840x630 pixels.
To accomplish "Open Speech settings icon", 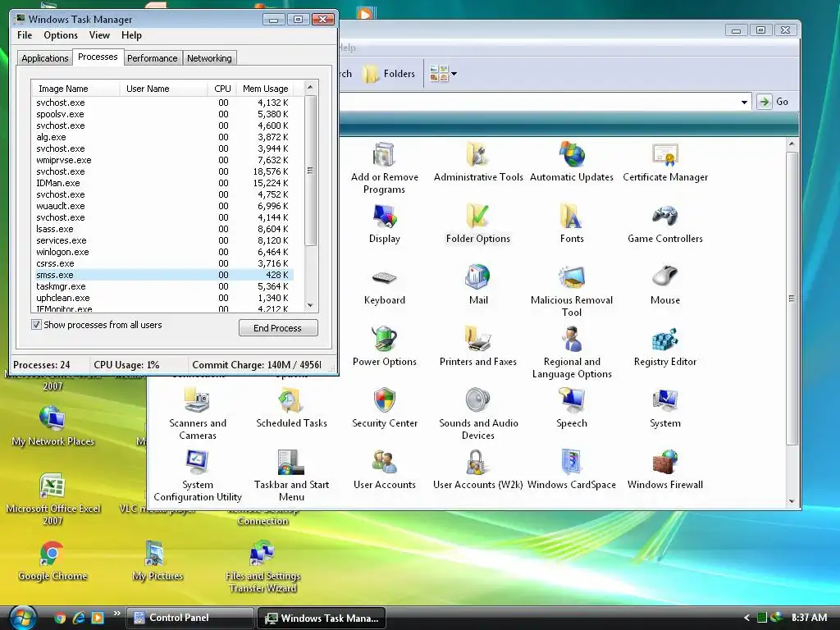I will (572, 409).
